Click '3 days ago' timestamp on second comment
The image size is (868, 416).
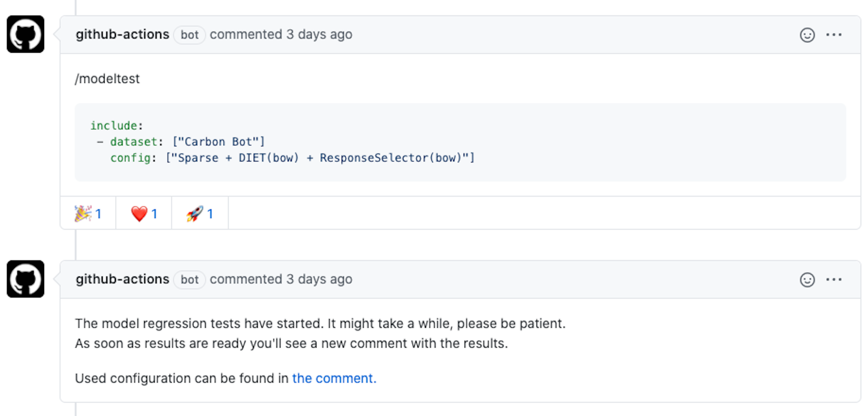pyautogui.click(x=319, y=279)
